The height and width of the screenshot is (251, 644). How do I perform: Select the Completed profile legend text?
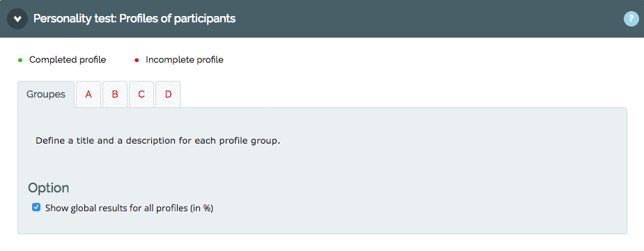[x=68, y=60]
